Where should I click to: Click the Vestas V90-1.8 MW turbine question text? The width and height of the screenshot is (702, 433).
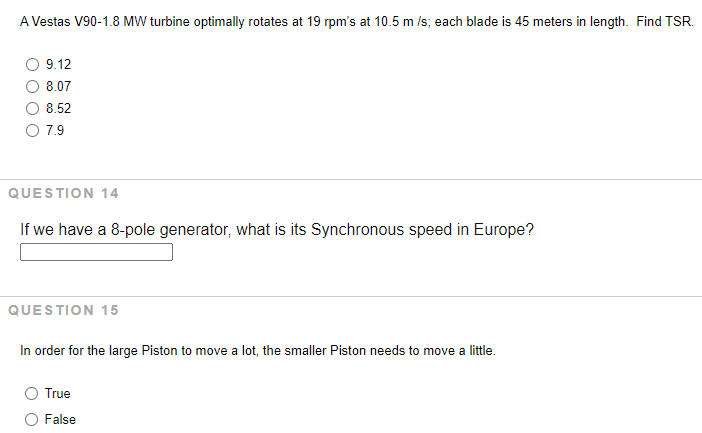pos(357,21)
